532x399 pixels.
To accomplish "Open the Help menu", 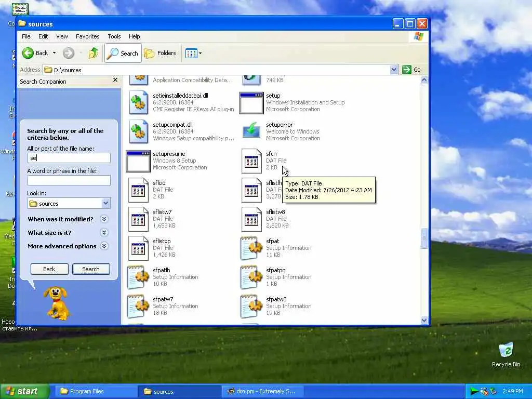I will tap(135, 36).
